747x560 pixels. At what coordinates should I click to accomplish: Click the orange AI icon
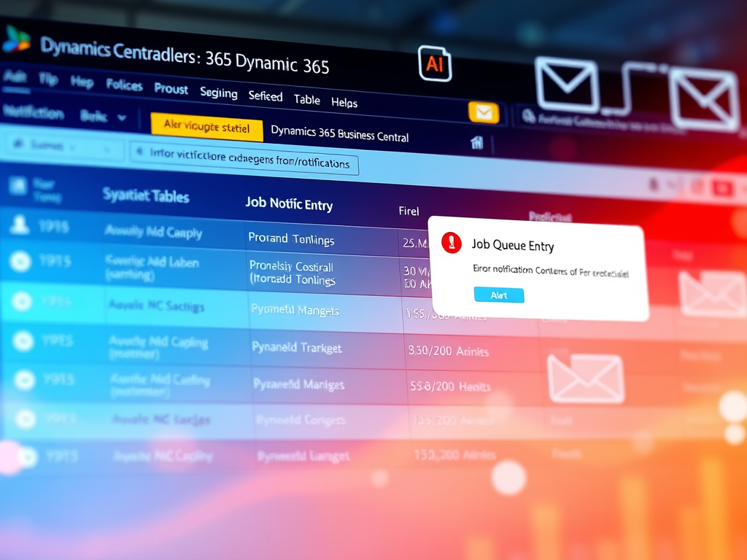pyautogui.click(x=435, y=64)
